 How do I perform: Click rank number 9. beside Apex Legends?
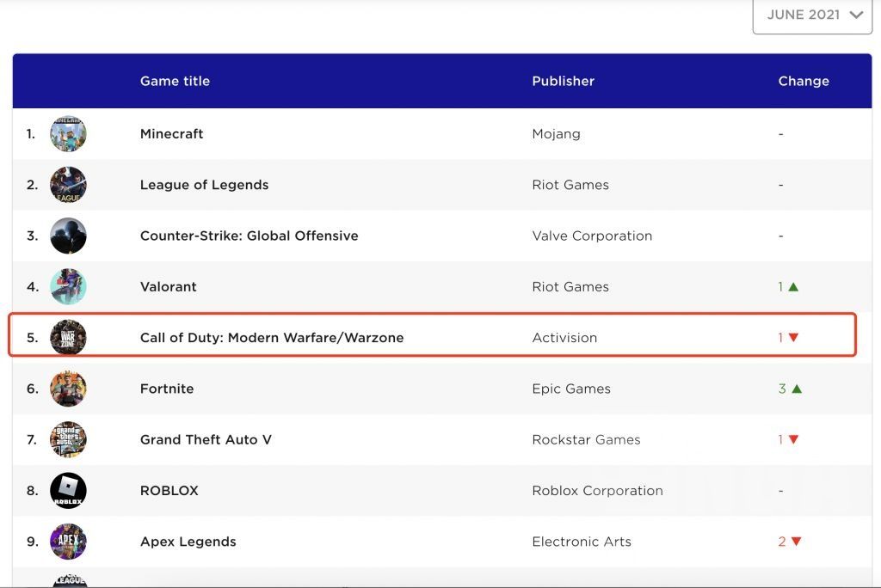point(33,542)
